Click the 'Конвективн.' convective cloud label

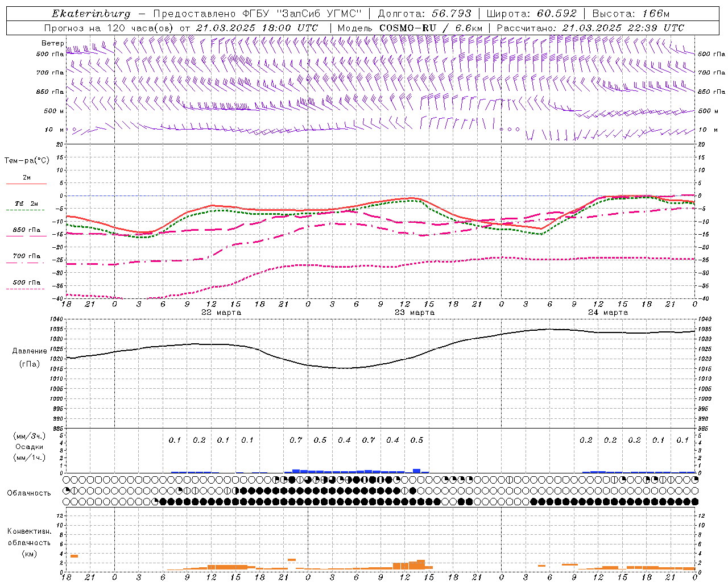click(x=29, y=531)
